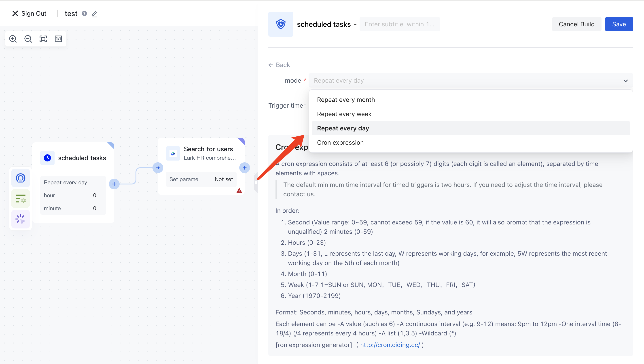644x364 pixels.
Task: Pick the highlighted Repeat every day option
Action: click(x=343, y=128)
